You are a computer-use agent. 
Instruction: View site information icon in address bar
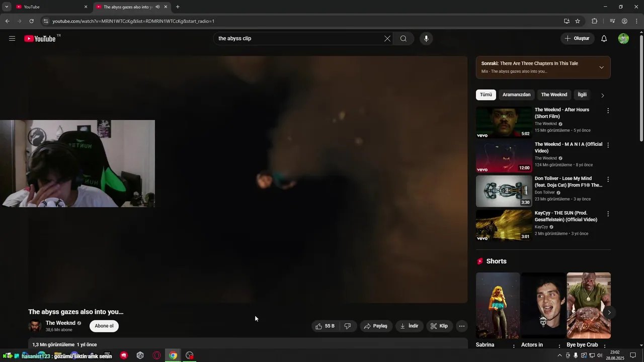point(46,21)
